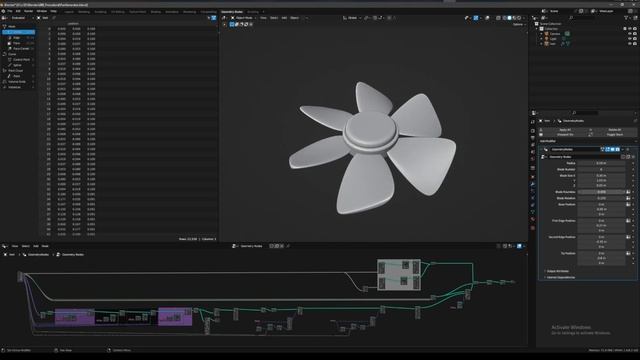The height and width of the screenshot is (360, 640).
Task: Toggle X-ray in 3D viewport
Action: [x=498, y=18]
